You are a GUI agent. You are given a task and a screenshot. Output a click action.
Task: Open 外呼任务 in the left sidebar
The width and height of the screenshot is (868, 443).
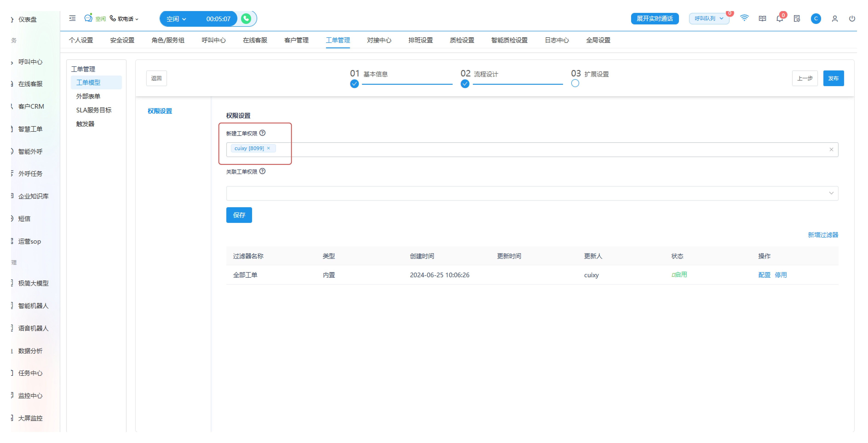coord(30,174)
